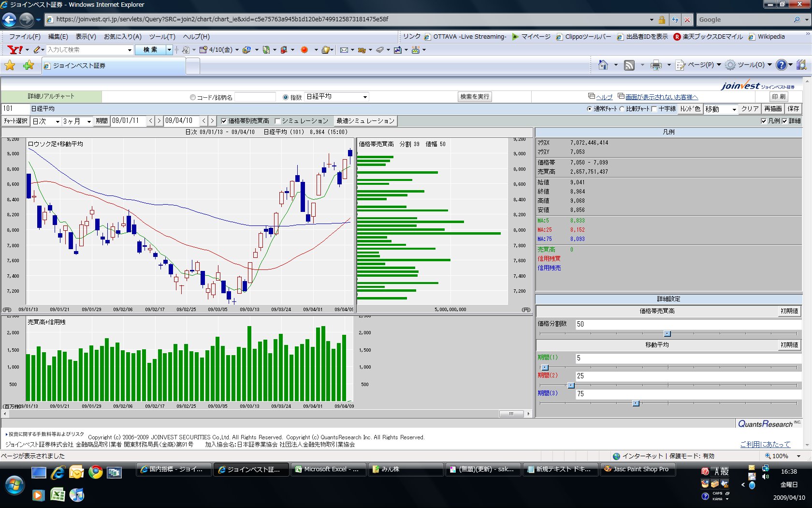Launch Google Chrome from Quick Launch
The height and width of the screenshot is (508, 812).
coord(95,472)
